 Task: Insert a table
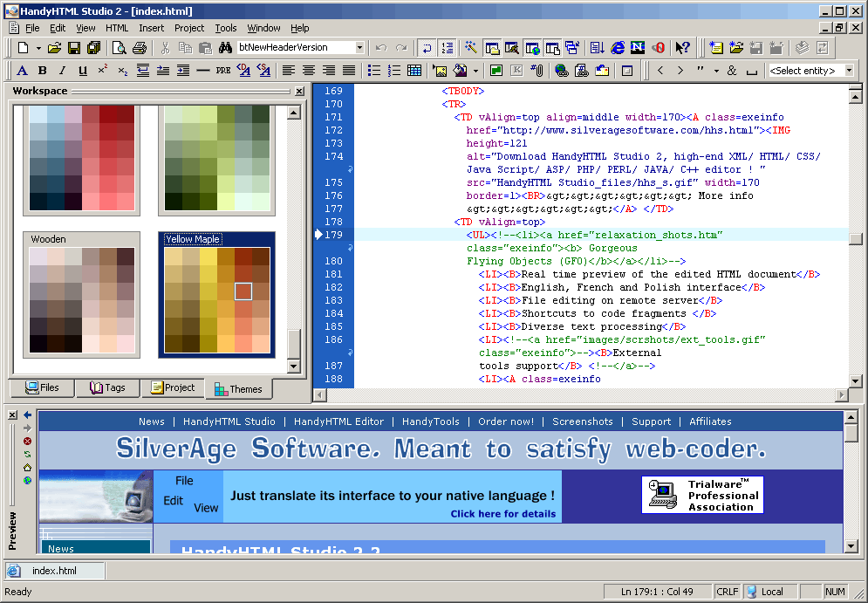coord(414,71)
